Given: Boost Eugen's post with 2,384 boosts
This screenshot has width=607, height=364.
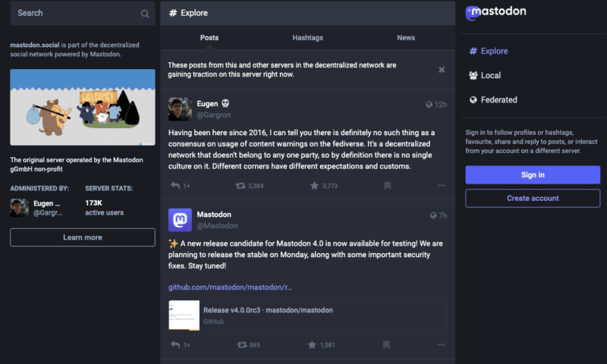Looking at the screenshot, I should pos(241,186).
